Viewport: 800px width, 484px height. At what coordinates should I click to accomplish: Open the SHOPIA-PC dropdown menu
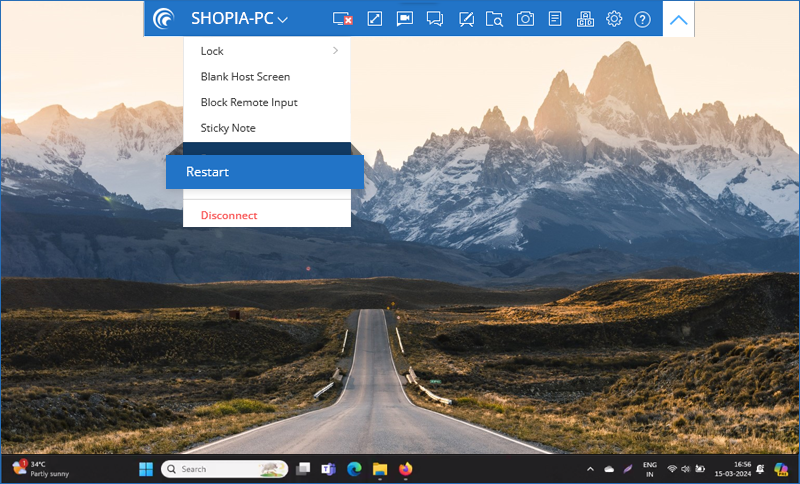tap(239, 19)
